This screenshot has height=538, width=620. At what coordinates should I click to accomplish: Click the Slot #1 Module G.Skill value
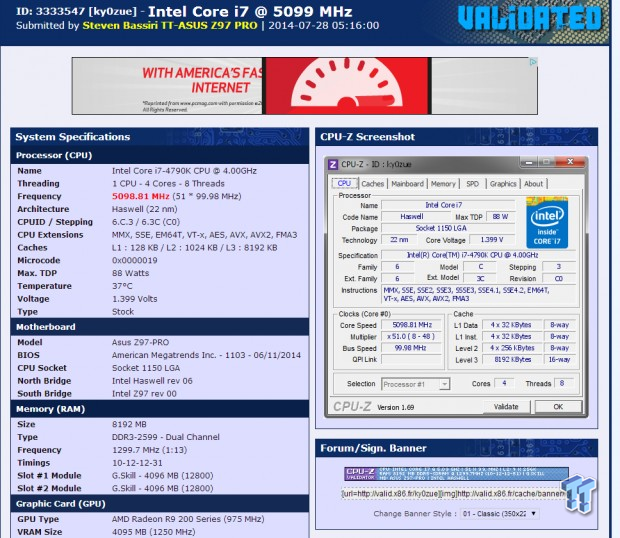click(x=163, y=476)
